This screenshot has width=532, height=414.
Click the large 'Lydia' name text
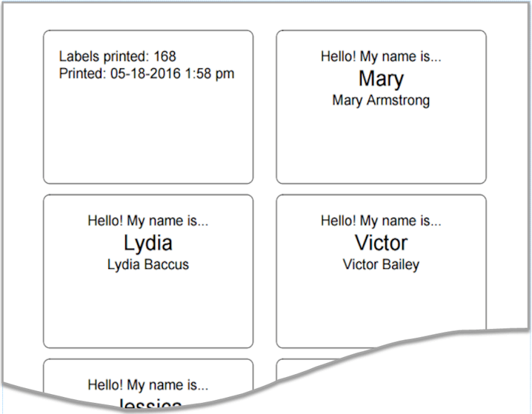[x=147, y=243]
